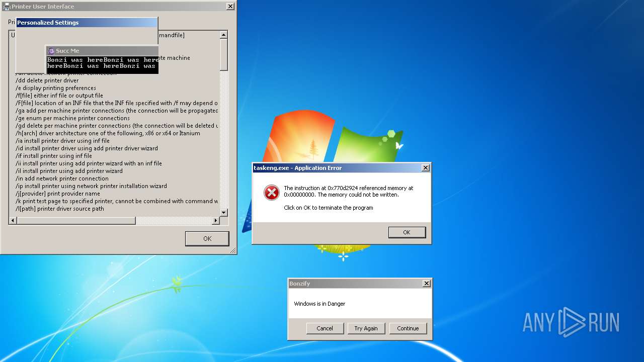Viewport: 644px width, 362px height.
Task: Click '/gd delete per machine printer connections' line
Action: (117, 126)
